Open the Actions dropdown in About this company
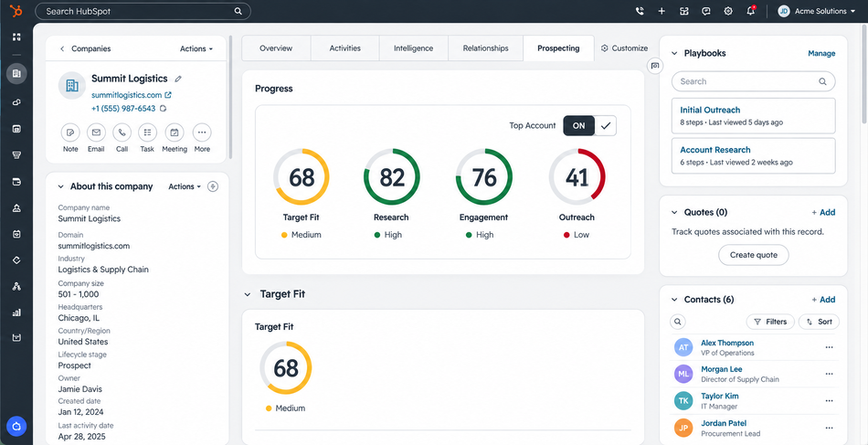Screen dimensions: 868x445 pos(185,186)
